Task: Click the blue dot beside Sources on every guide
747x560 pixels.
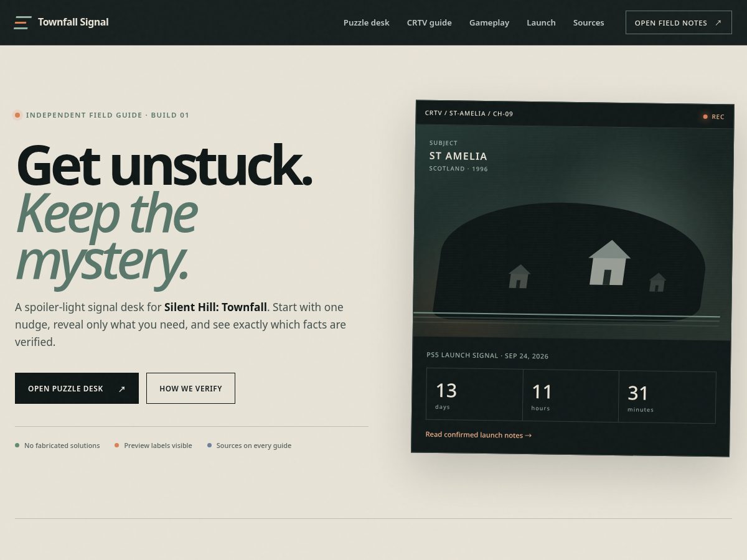Action: [x=209, y=446]
